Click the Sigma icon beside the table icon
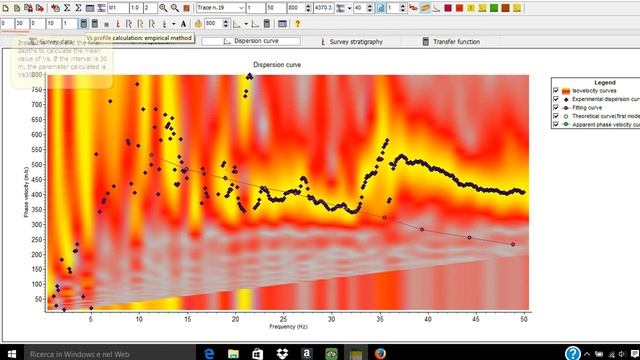The height and width of the screenshot is (360, 640). pos(78,8)
